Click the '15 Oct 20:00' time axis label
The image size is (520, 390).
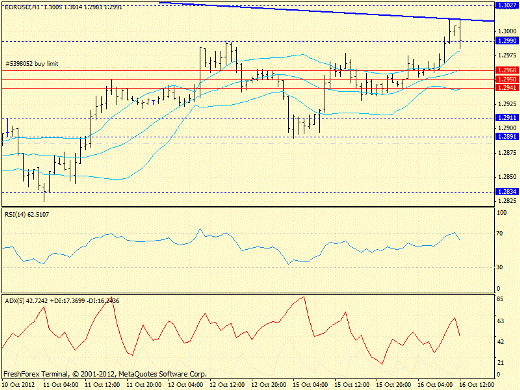click(x=394, y=385)
